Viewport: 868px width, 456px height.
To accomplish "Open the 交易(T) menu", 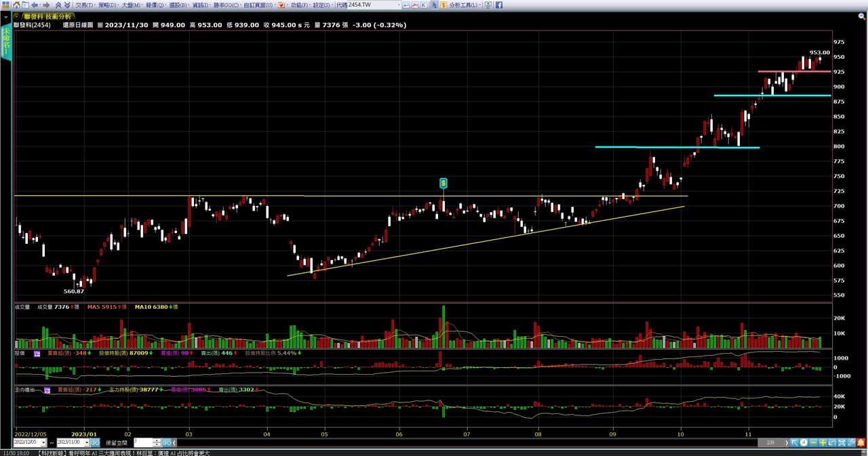I will pyautogui.click(x=84, y=5).
